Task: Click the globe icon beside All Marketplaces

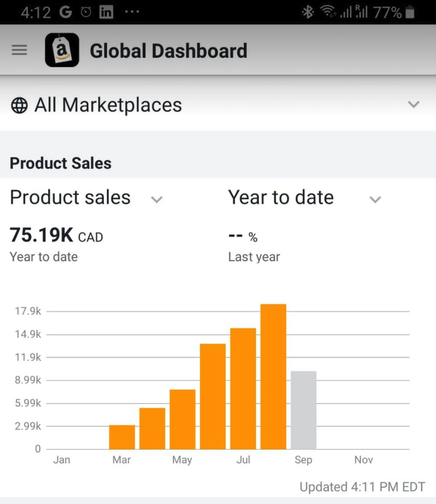Action: click(x=19, y=105)
